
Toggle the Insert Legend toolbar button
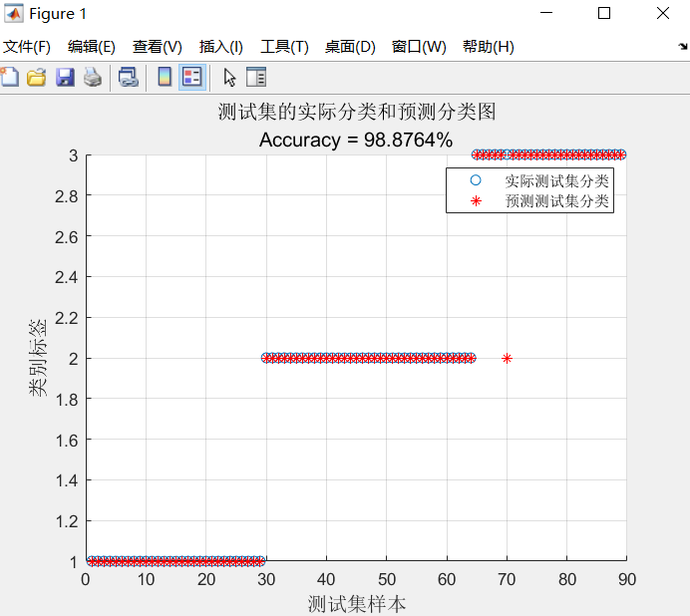pyautogui.click(x=192, y=77)
